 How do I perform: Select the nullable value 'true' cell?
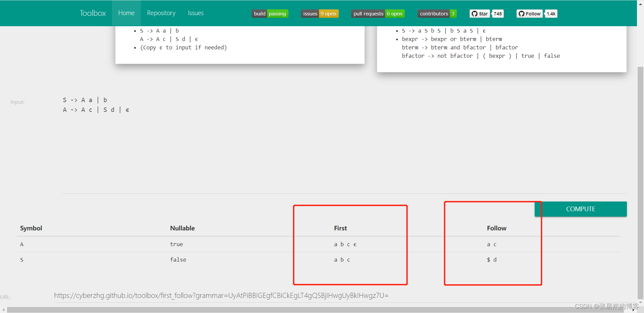pos(176,244)
